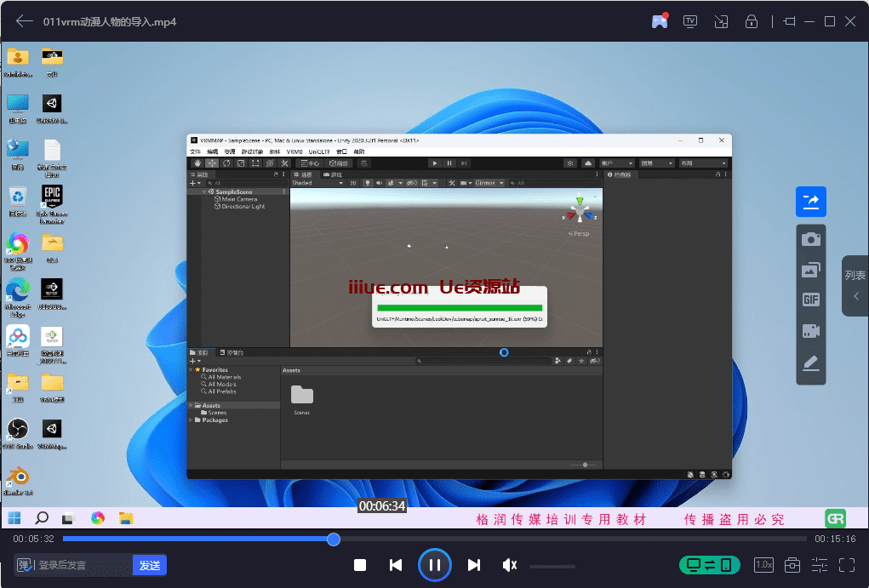The height and width of the screenshot is (588, 869).
Task: Toggle pin window always on top
Action: pos(789,21)
